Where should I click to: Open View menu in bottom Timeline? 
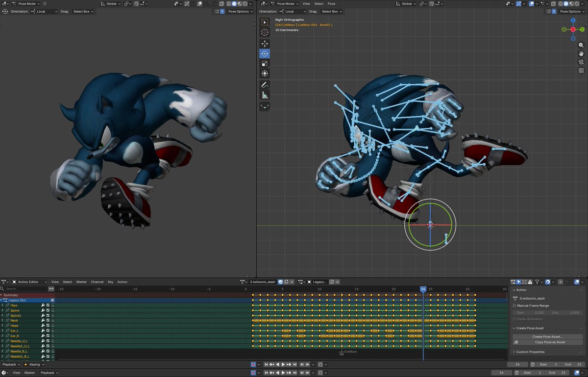coord(16,373)
